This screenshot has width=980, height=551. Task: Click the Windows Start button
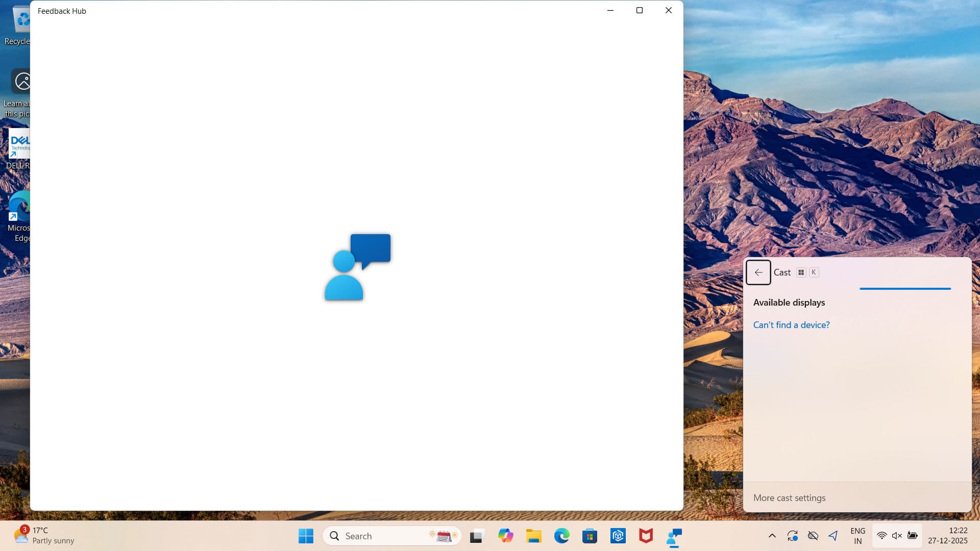[306, 536]
